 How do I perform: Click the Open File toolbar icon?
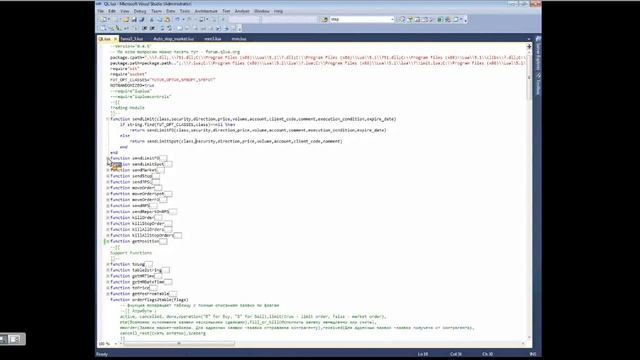tap(126, 20)
